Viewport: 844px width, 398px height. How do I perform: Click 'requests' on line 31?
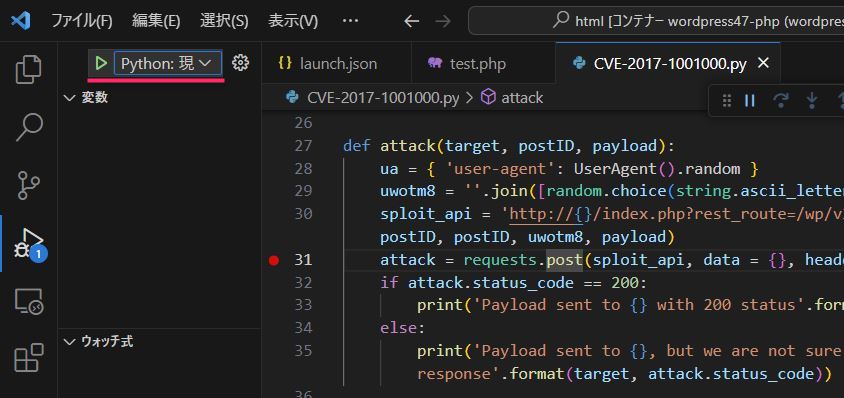click(x=500, y=260)
